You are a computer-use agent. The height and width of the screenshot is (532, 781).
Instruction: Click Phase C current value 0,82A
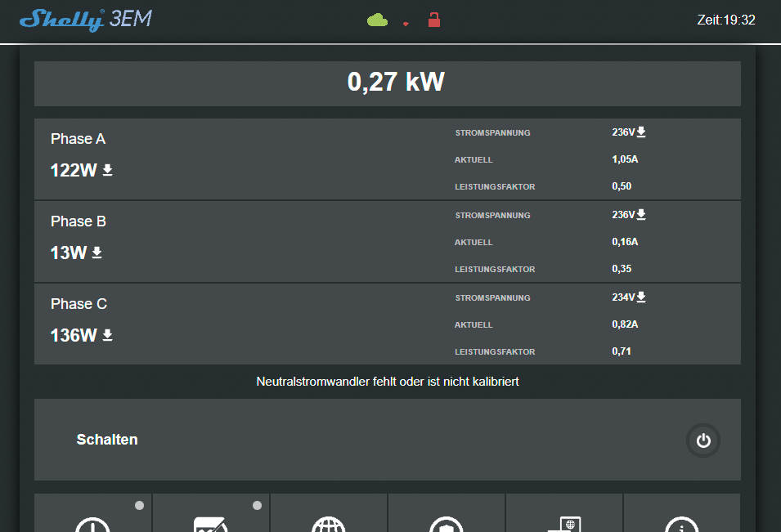[625, 324]
